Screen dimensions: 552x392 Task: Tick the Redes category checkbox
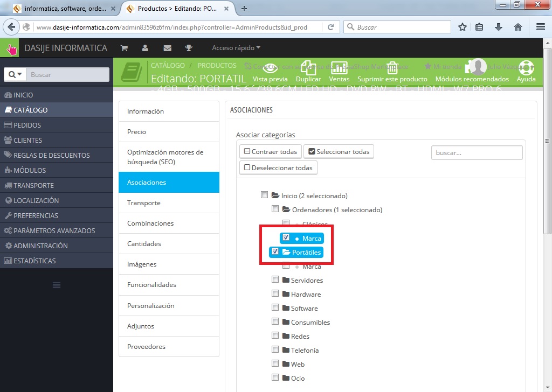pos(275,335)
